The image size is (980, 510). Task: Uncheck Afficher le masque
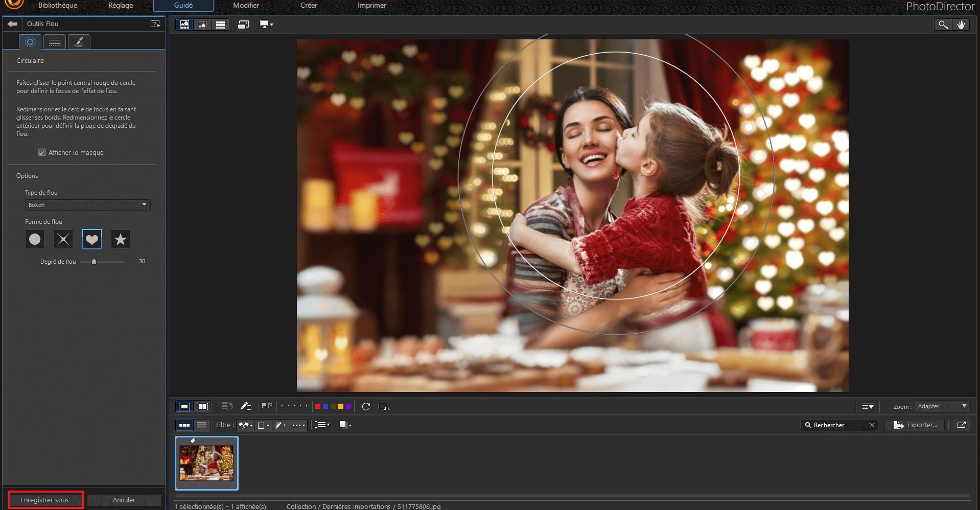click(x=41, y=152)
